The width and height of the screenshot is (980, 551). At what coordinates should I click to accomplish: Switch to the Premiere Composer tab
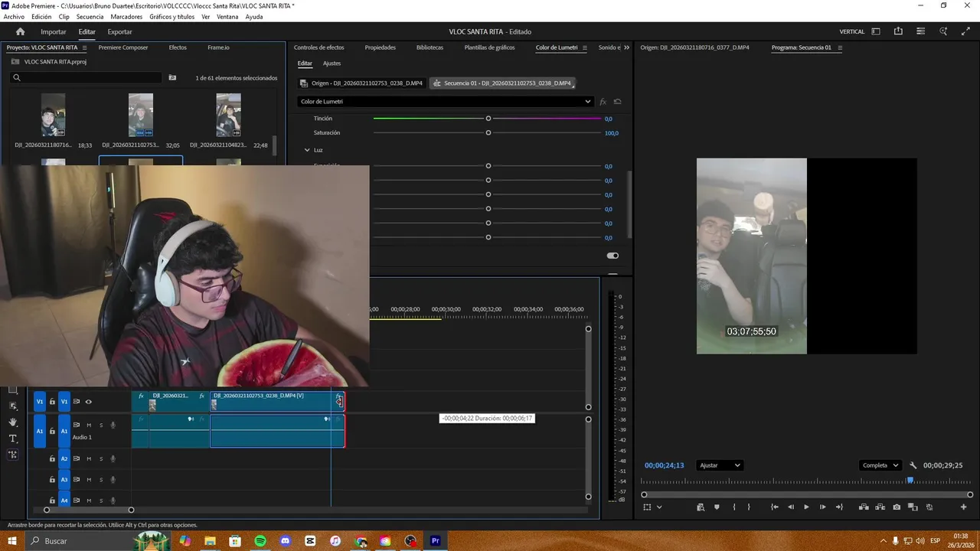pyautogui.click(x=123, y=47)
